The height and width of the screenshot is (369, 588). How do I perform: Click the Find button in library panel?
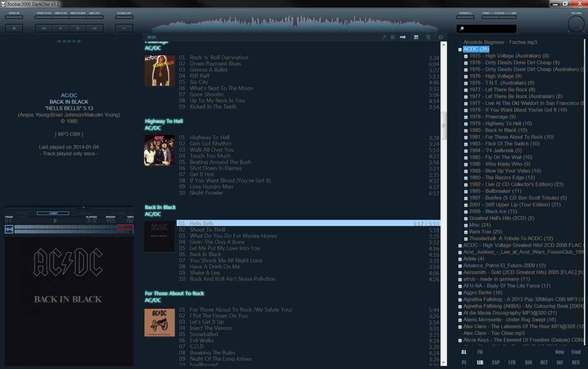coord(576,352)
